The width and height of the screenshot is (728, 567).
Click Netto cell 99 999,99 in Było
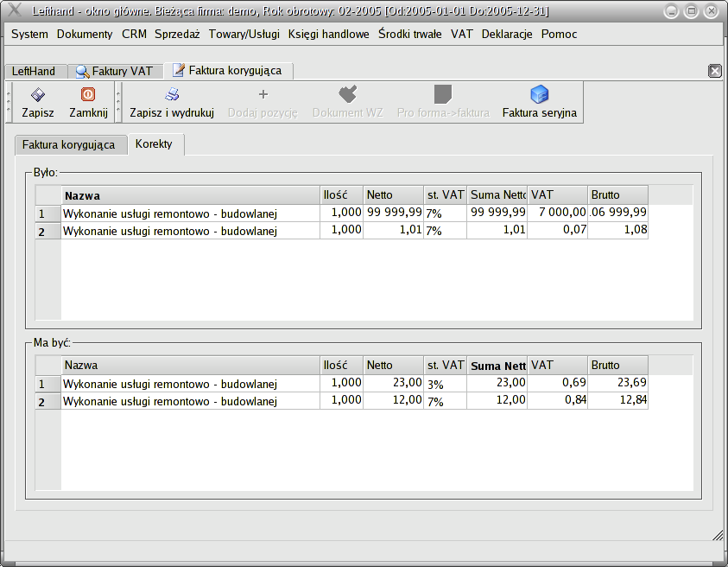tap(393, 213)
